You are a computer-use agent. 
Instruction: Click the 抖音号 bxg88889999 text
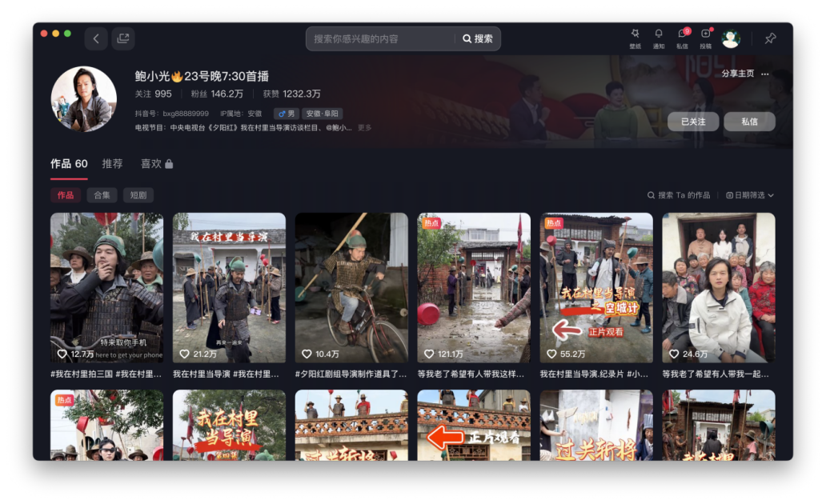[x=172, y=114]
